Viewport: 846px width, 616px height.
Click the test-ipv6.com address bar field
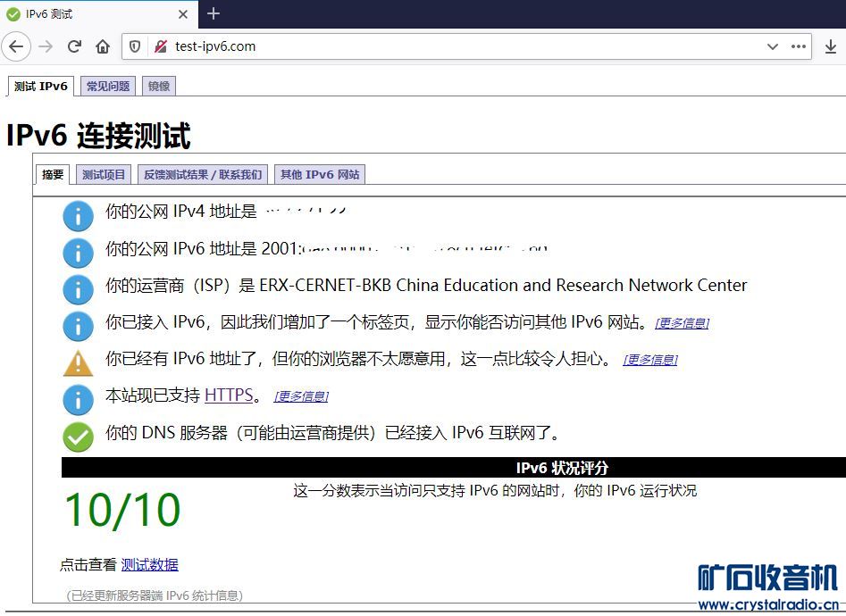(447, 46)
